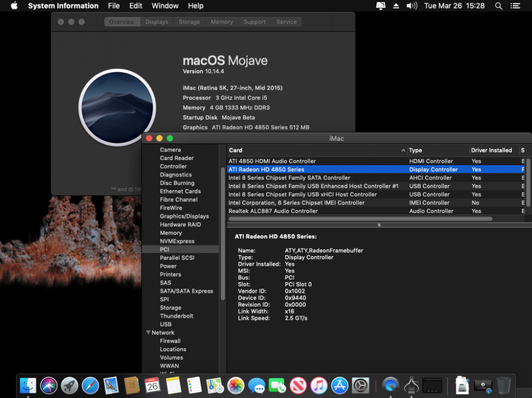
Task: Open FaceTime icon in the dock
Action: [277, 386]
